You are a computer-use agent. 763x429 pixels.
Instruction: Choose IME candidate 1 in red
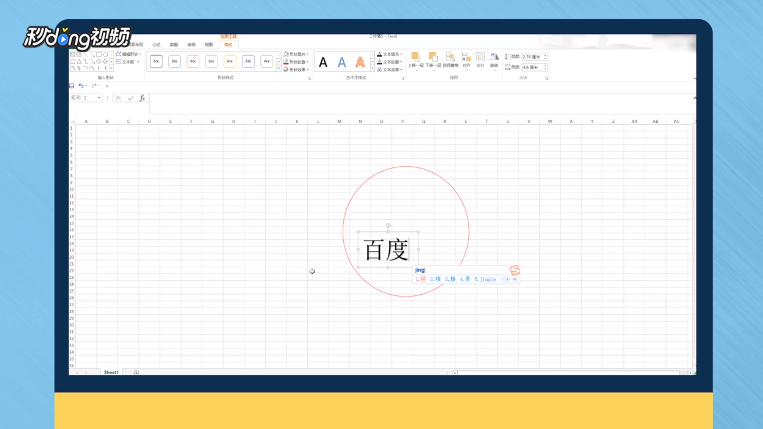tap(420, 279)
